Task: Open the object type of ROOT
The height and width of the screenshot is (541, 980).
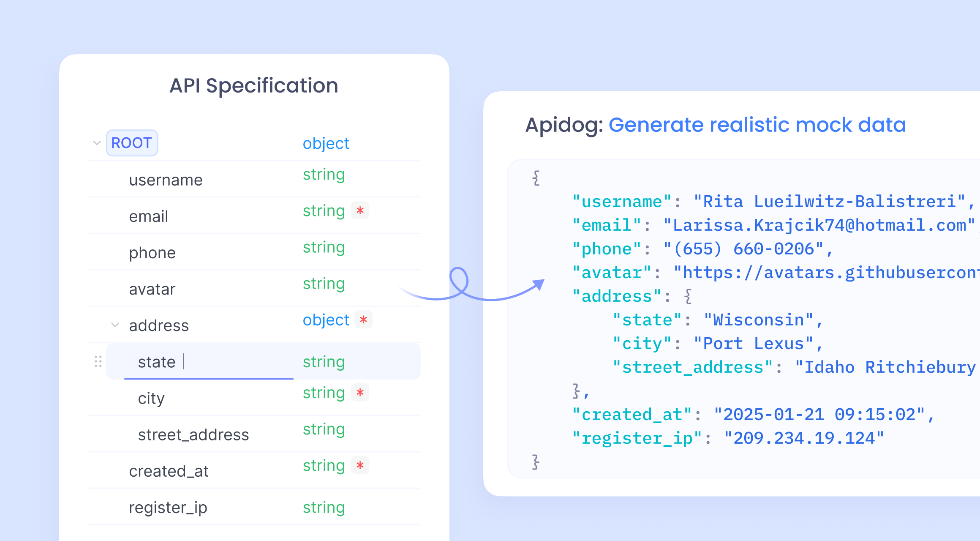Action: coord(326,144)
